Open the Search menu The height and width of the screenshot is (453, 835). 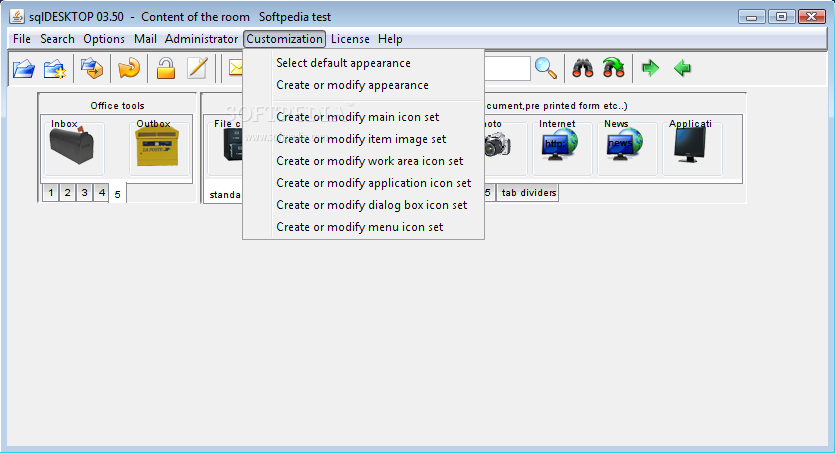coord(57,39)
